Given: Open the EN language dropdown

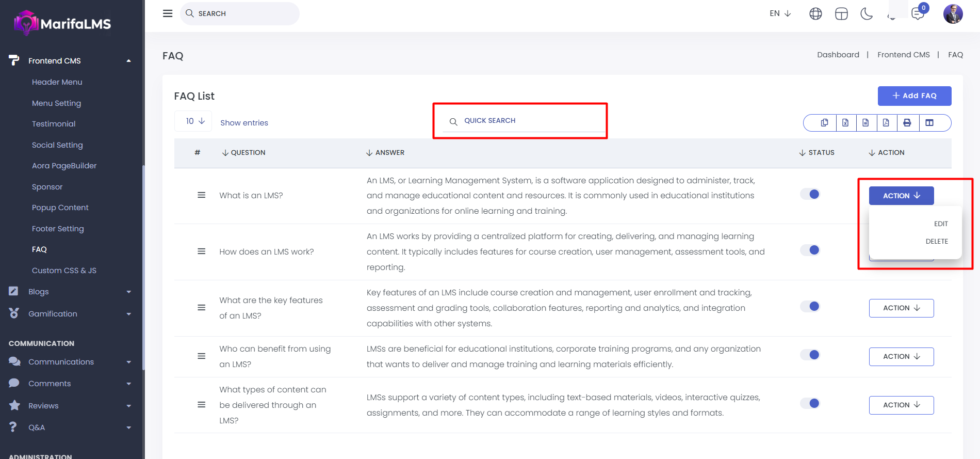Looking at the screenshot, I should tap(780, 13).
